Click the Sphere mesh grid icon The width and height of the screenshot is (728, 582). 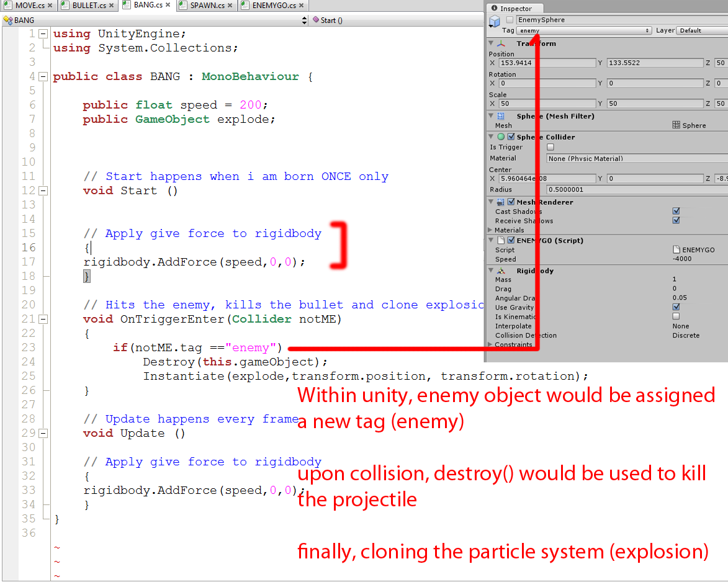[676, 125]
